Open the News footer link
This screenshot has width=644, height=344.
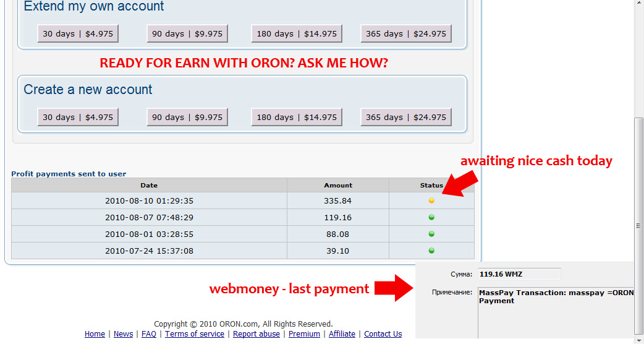pos(123,333)
